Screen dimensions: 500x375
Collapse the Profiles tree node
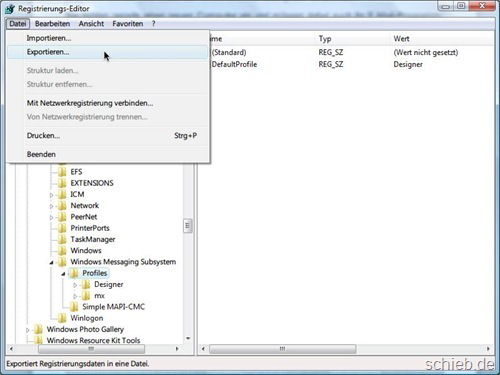click(x=63, y=274)
